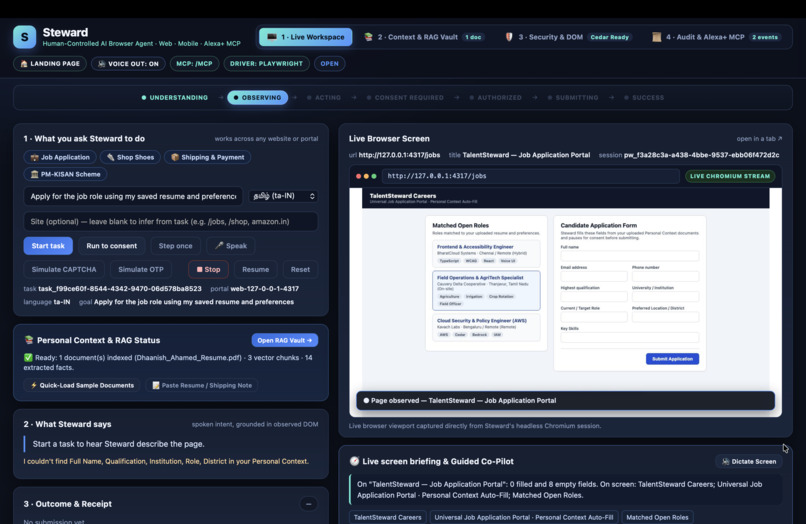Click the Dictate Screen button

(749, 461)
